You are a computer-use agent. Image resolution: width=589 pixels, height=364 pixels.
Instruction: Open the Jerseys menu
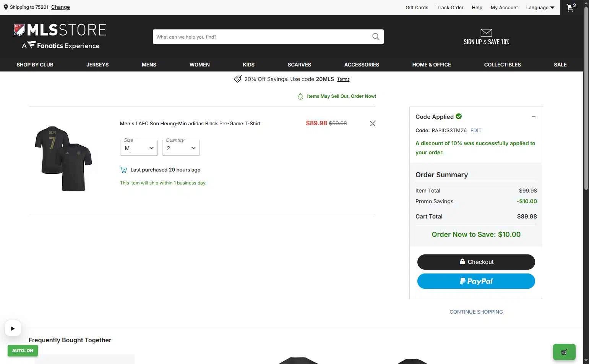97,65
